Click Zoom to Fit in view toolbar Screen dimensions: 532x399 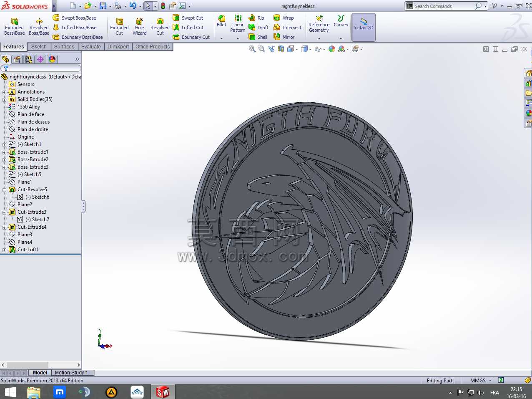(252, 49)
